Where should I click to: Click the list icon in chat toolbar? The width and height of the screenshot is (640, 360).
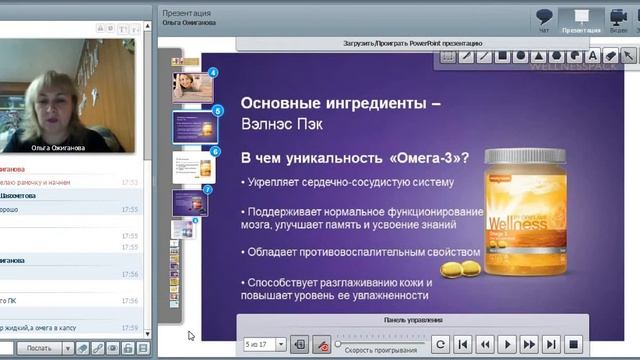click(x=143, y=348)
